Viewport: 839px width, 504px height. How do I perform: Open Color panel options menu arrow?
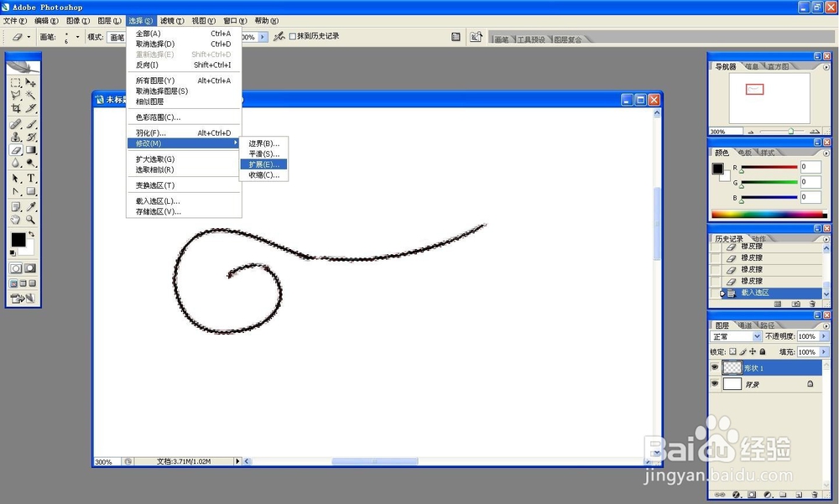826,153
